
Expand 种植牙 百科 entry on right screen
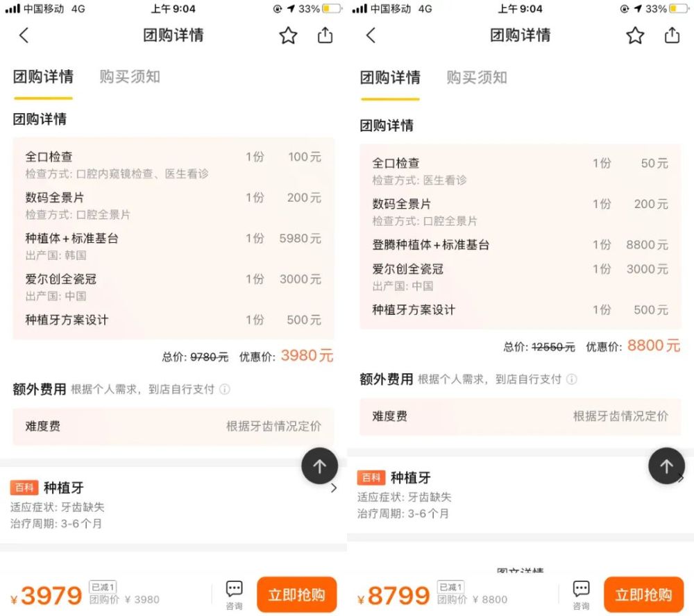tap(520, 495)
